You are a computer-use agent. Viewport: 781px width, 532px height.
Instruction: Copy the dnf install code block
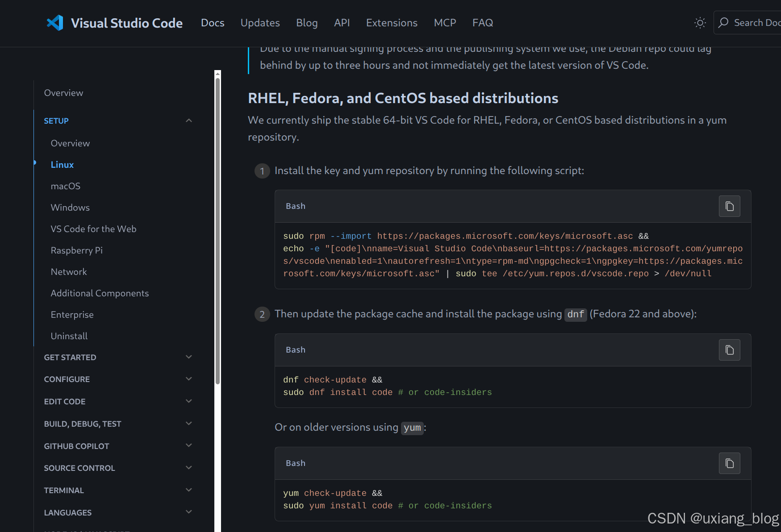click(730, 350)
